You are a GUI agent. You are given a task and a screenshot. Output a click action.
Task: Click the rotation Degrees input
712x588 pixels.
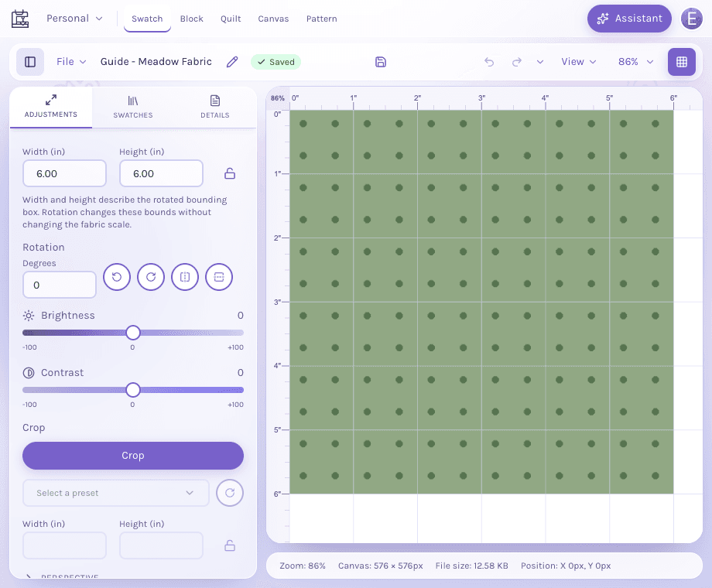pyautogui.click(x=60, y=285)
